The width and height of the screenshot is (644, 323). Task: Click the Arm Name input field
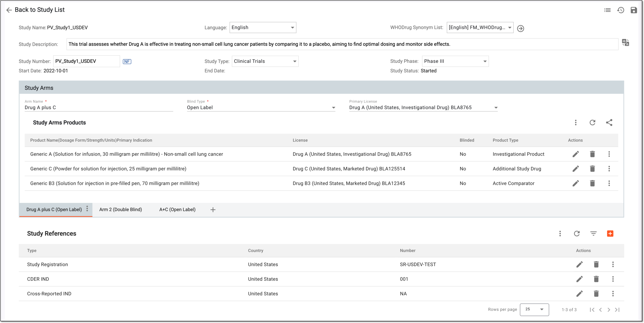(99, 108)
